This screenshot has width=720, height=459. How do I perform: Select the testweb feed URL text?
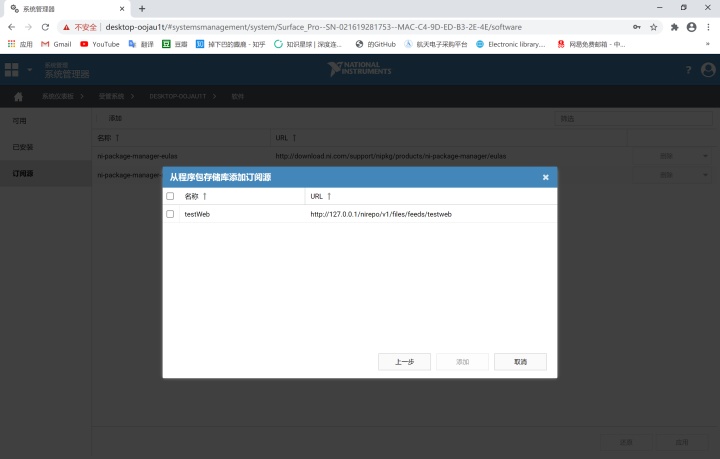tap(381, 214)
